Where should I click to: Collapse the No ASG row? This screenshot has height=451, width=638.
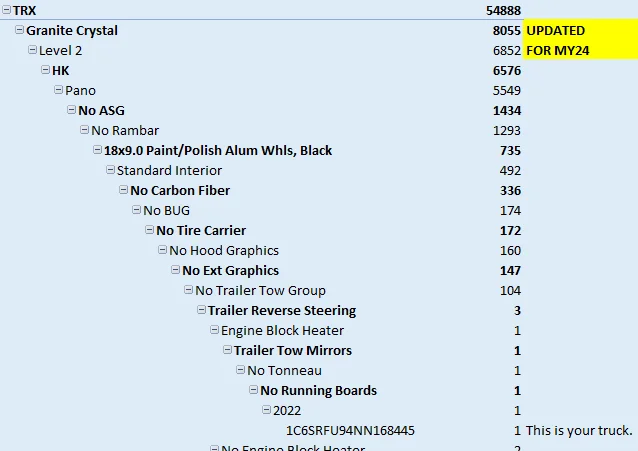(x=72, y=110)
